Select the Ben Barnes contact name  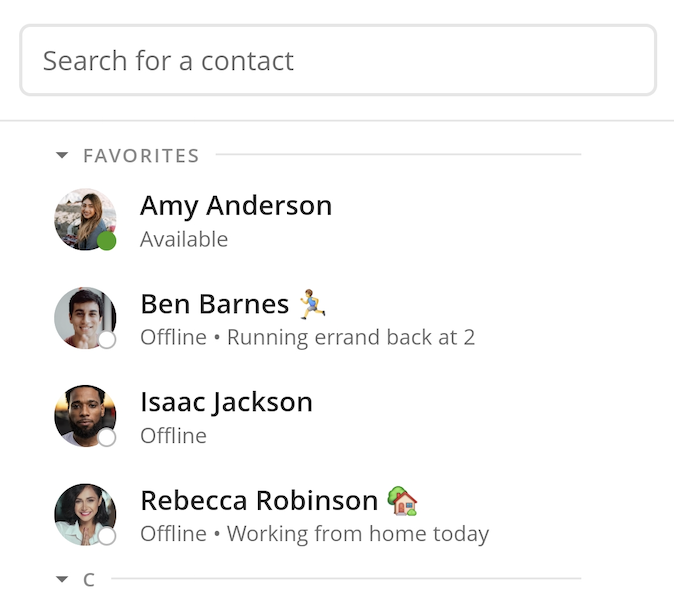tap(214, 304)
